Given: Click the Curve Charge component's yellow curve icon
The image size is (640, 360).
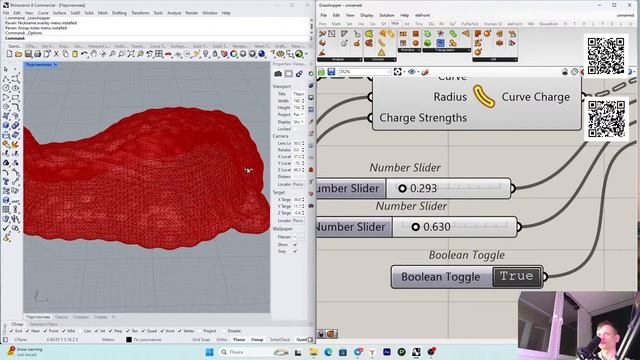Looking at the screenshot, I should point(484,97).
